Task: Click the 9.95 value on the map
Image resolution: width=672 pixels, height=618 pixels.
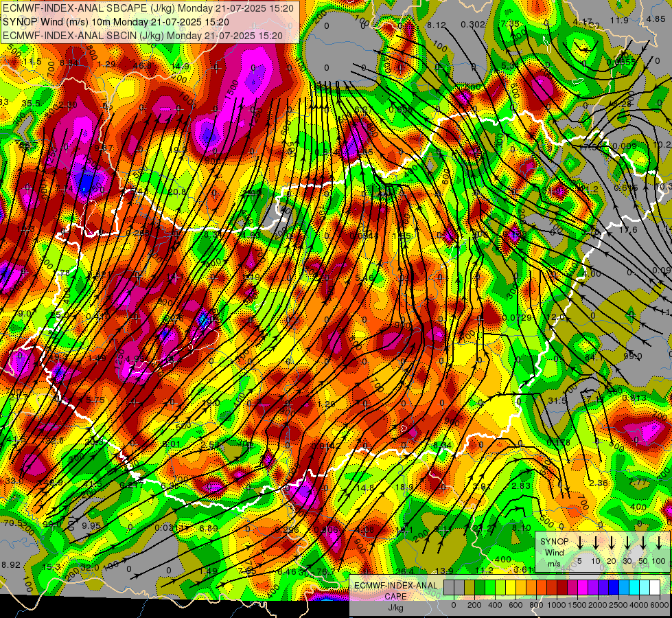Action: click(x=91, y=525)
